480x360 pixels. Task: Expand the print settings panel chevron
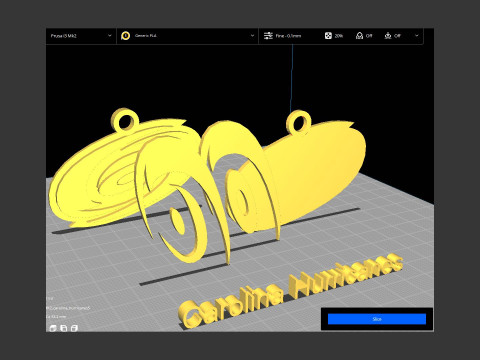[417, 36]
